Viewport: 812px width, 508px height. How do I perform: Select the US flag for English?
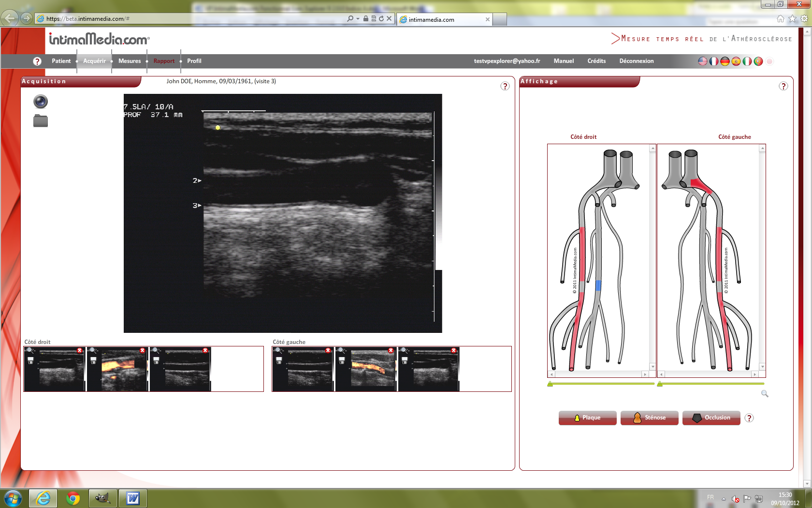click(x=703, y=61)
